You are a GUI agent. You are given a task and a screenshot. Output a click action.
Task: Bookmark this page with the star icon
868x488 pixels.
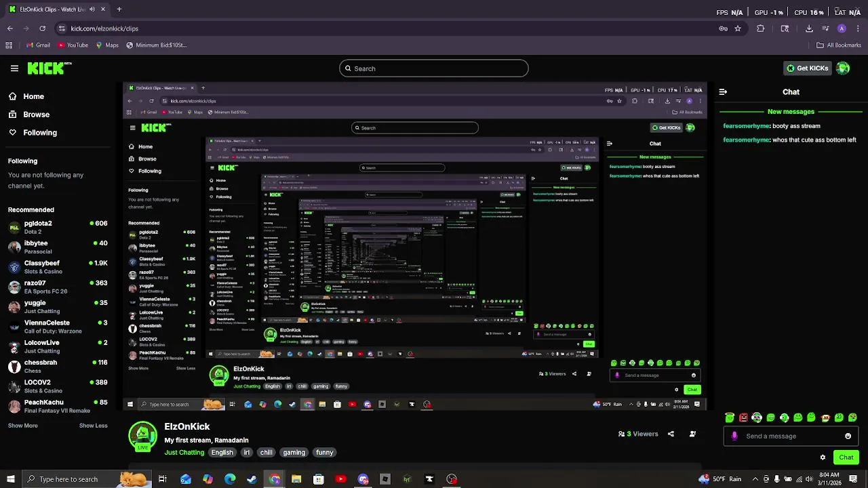point(738,28)
